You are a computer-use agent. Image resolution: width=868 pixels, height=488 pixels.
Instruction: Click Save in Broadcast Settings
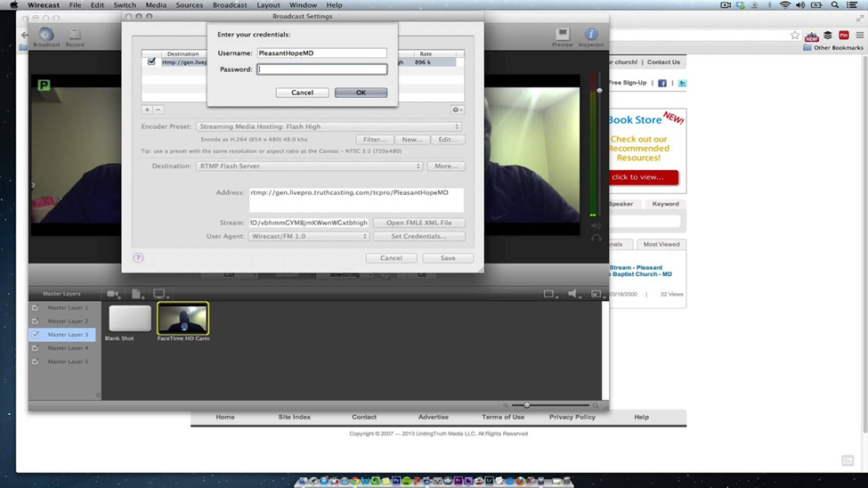coord(448,258)
